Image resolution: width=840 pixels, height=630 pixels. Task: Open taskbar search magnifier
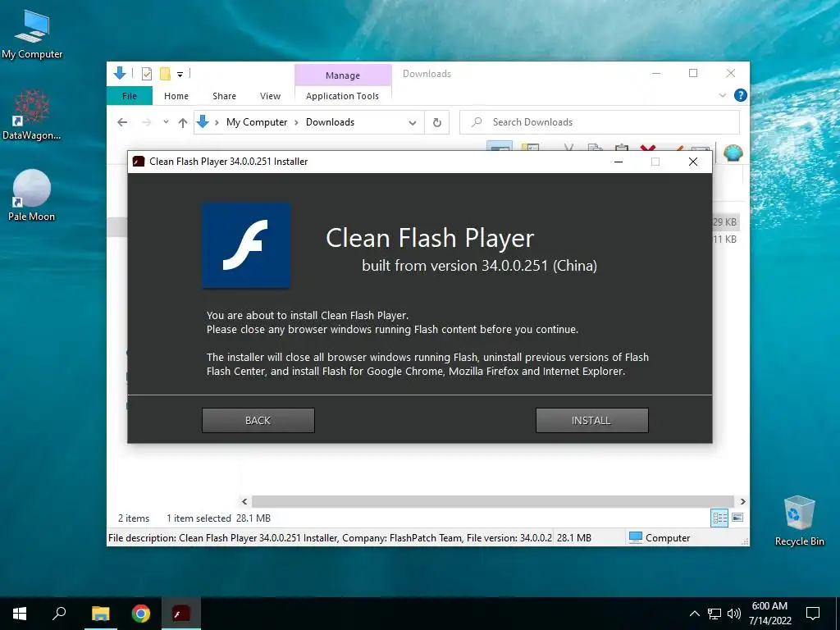click(x=59, y=614)
